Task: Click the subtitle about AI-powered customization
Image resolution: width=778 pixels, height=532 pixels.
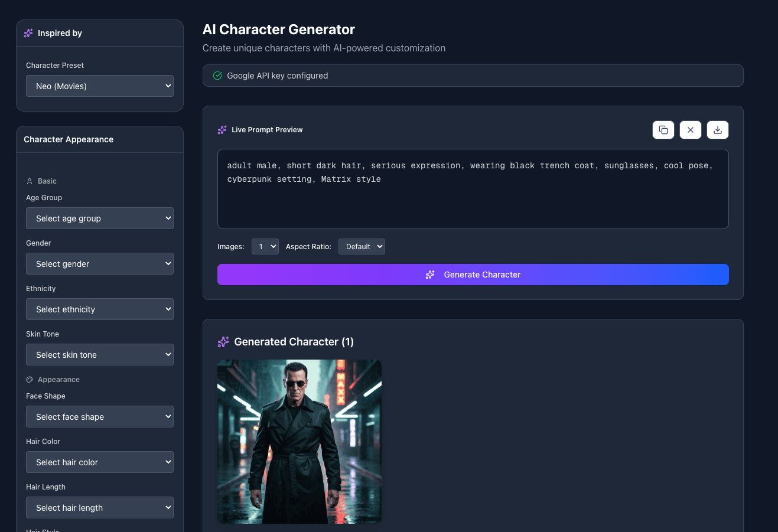Action: click(324, 48)
